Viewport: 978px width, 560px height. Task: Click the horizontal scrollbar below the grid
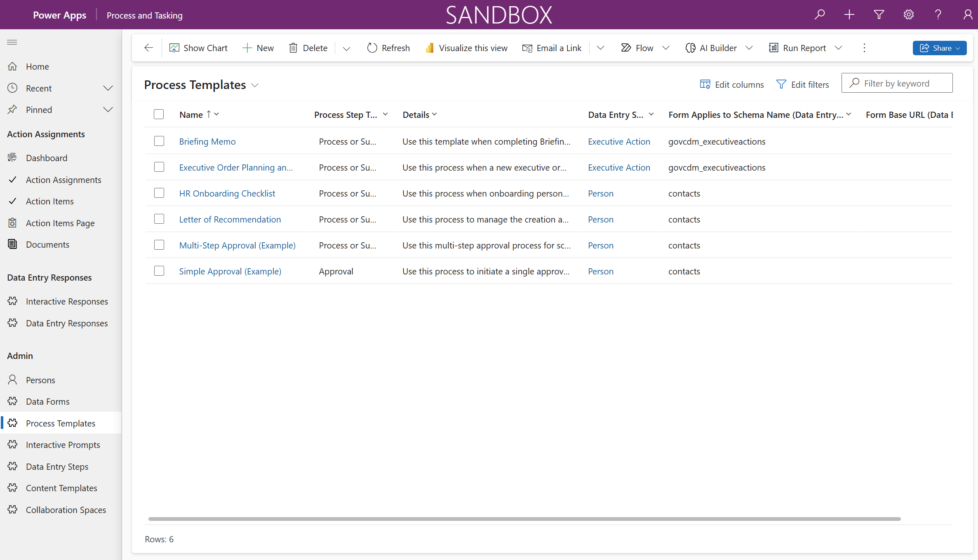(524, 519)
